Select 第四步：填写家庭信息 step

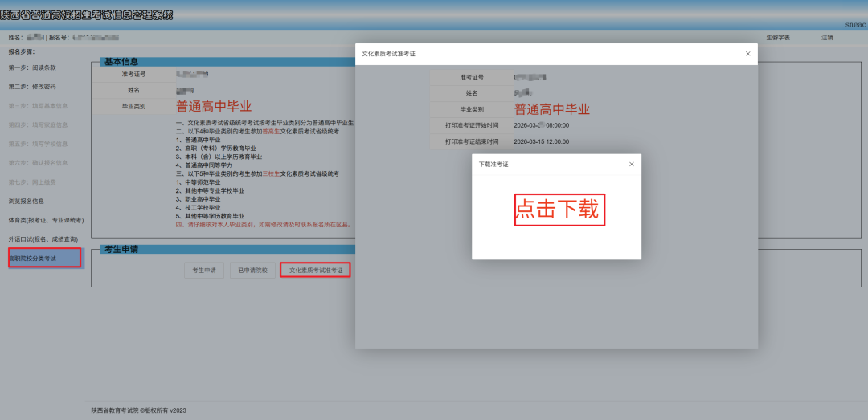(39, 124)
